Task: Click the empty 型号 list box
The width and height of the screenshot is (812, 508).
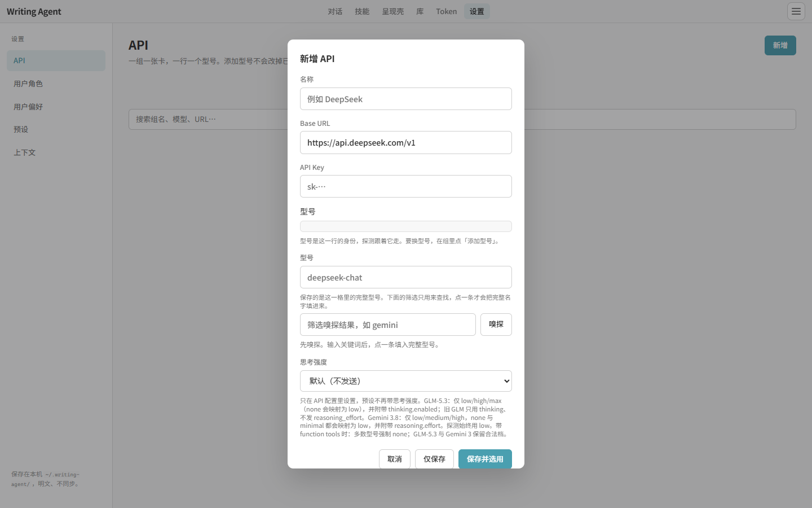Action: (405, 226)
